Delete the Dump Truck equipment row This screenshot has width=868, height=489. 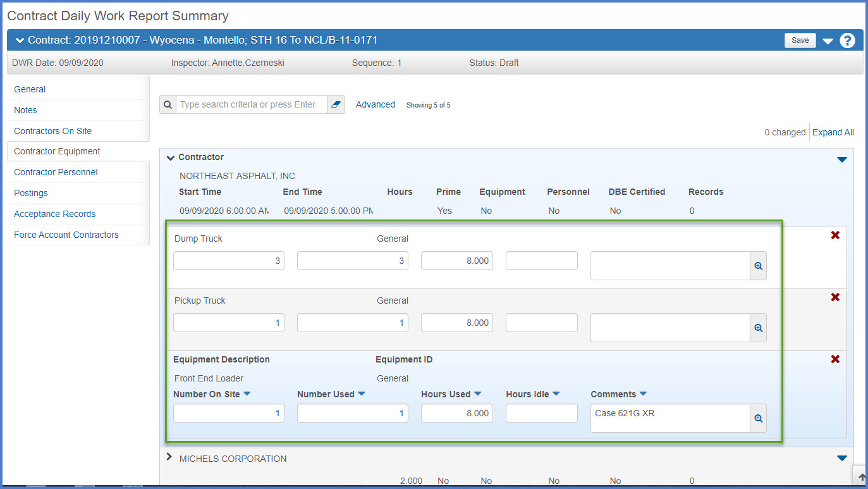pyautogui.click(x=835, y=235)
